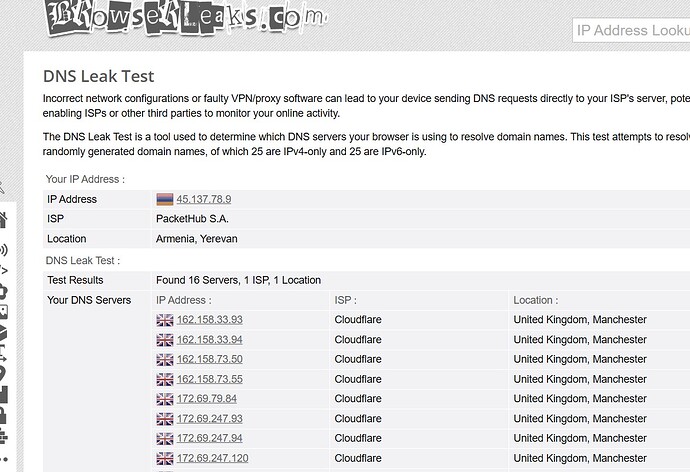Click the 'Location' label in IP table
Screen dimensions: 690x472
coord(66,239)
